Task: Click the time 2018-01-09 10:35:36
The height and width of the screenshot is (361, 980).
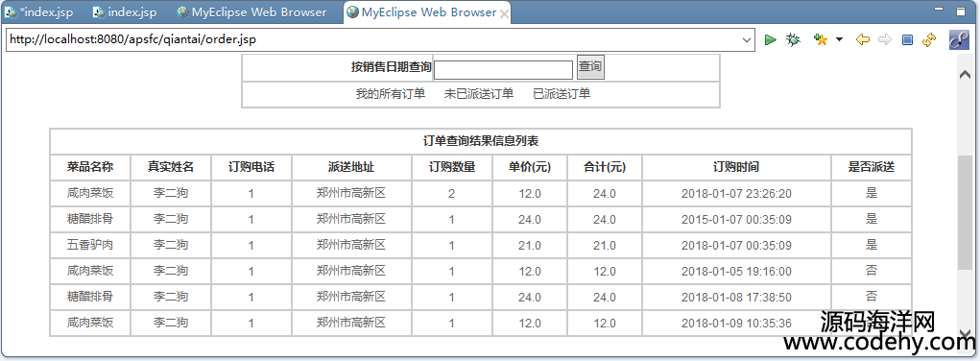Action: click(x=736, y=324)
